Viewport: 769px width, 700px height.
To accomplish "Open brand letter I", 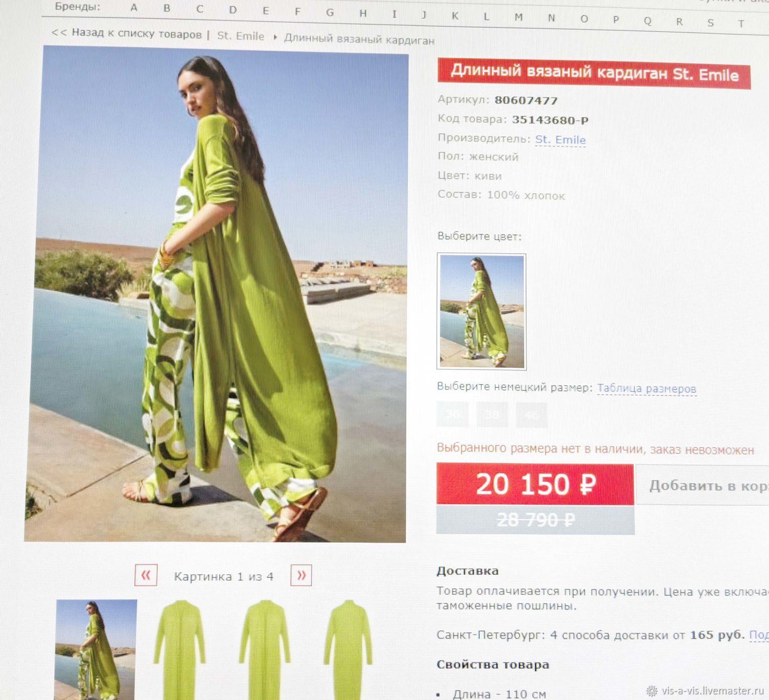I will coord(394,14).
